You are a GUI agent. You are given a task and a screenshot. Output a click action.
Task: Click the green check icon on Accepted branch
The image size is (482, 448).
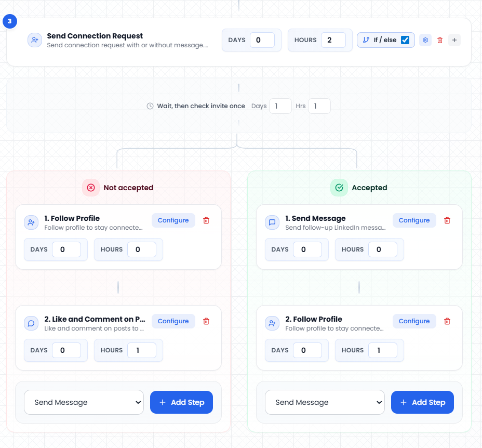tap(339, 188)
